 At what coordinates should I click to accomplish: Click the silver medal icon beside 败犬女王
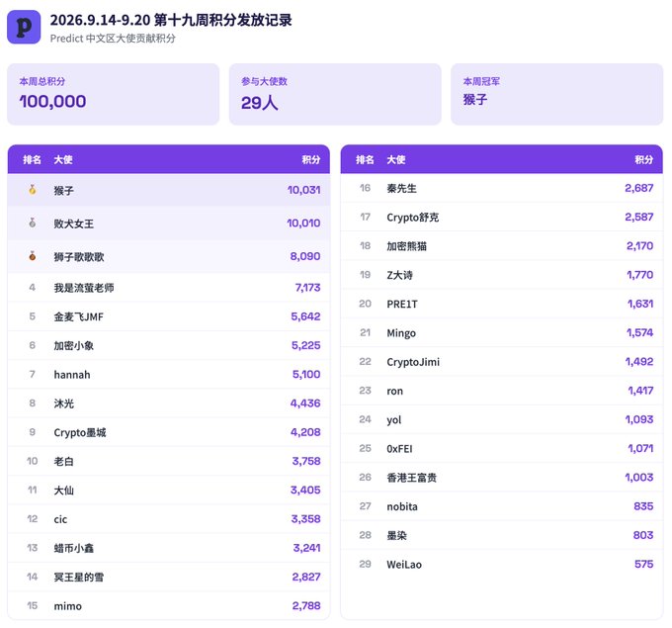pyautogui.click(x=33, y=223)
